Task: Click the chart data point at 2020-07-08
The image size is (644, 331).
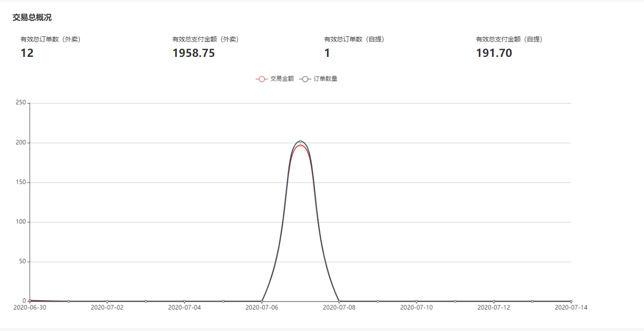Action: pos(339,301)
